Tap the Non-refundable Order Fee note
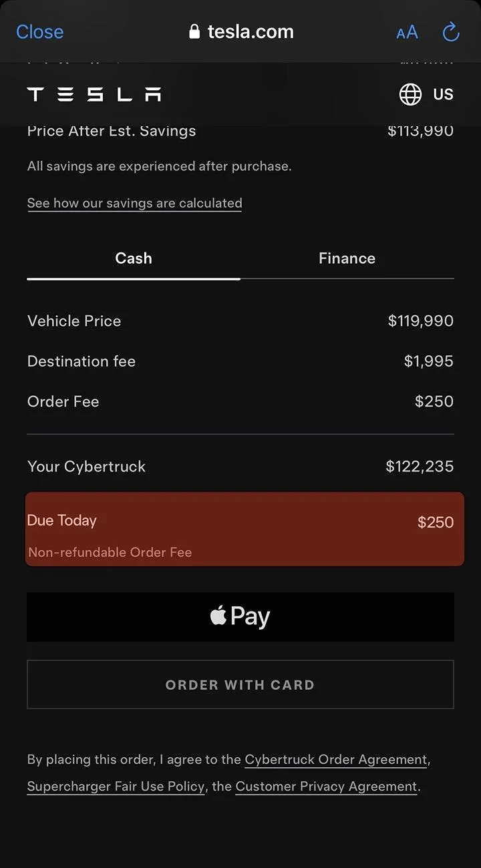The height and width of the screenshot is (868, 481). point(110,552)
